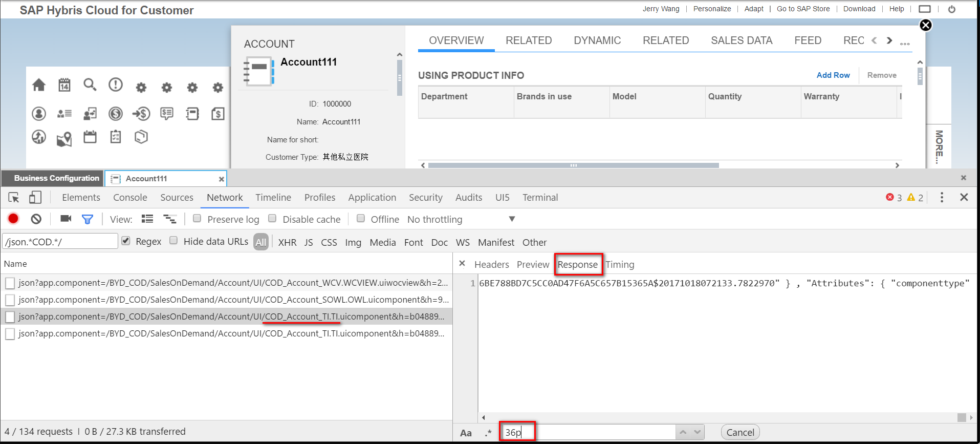Viewport: 980px width, 444px height.
Task: Expand the vertical MORE... panel
Action: (x=939, y=146)
